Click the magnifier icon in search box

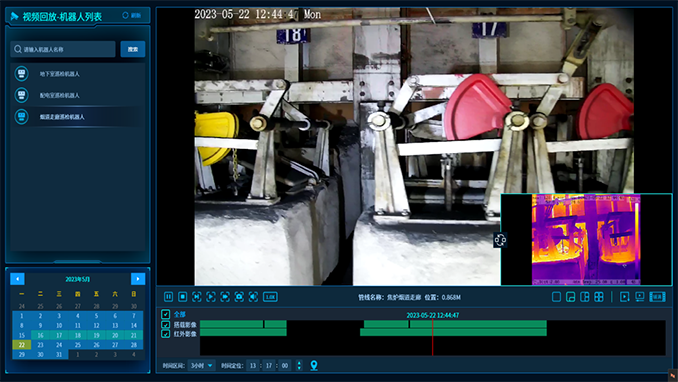18,49
